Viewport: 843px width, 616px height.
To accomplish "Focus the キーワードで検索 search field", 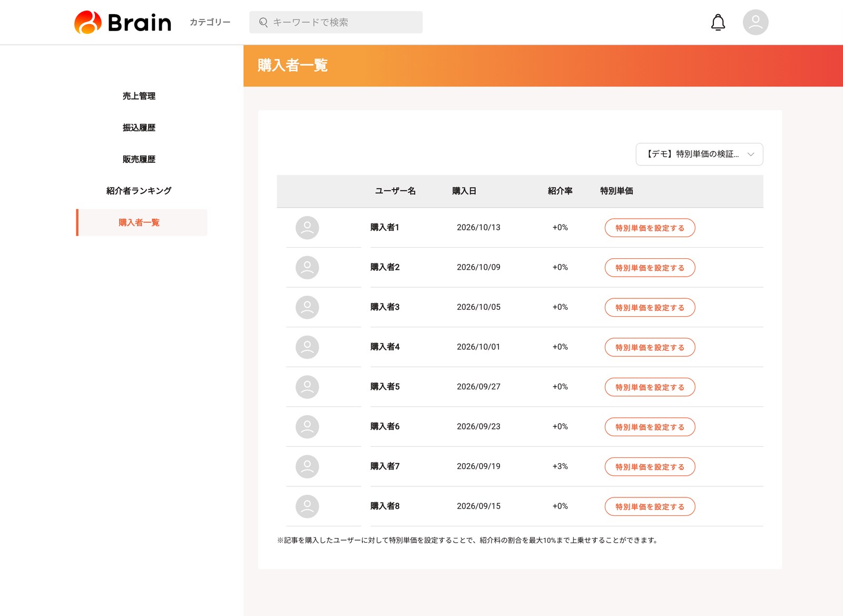I will 336,22.
